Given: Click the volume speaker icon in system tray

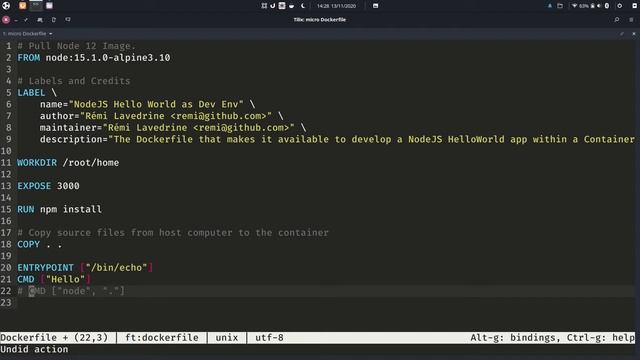Looking at the screenshot, I should 599,6.
